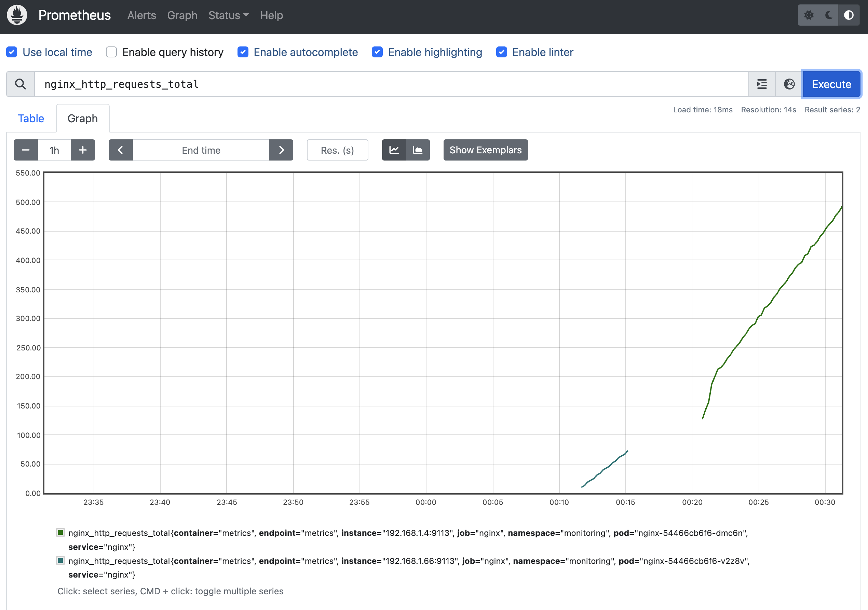Select the browser-preferred contrast theme icon
Screen dimensions: 868x610
pyautogui.click(x=849, y=15)
